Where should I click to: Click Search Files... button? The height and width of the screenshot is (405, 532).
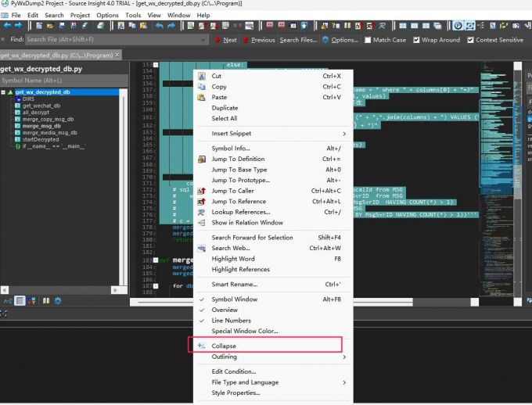(x=298, y=40)
